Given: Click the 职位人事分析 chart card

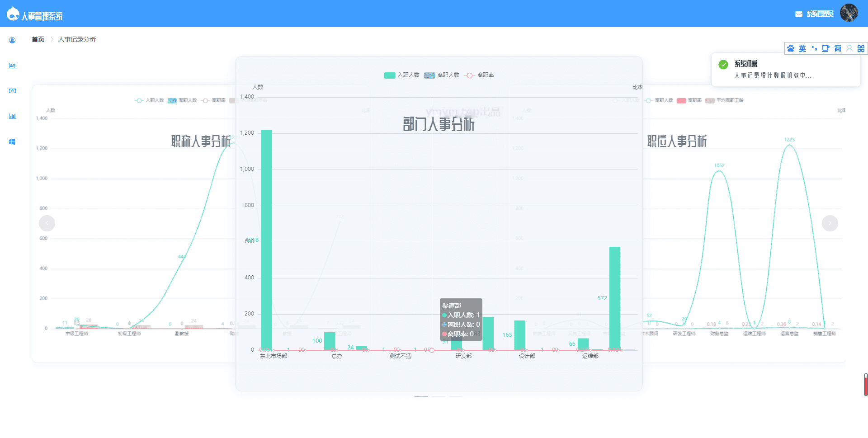Looking at the screenshot, I should point(744,224).
